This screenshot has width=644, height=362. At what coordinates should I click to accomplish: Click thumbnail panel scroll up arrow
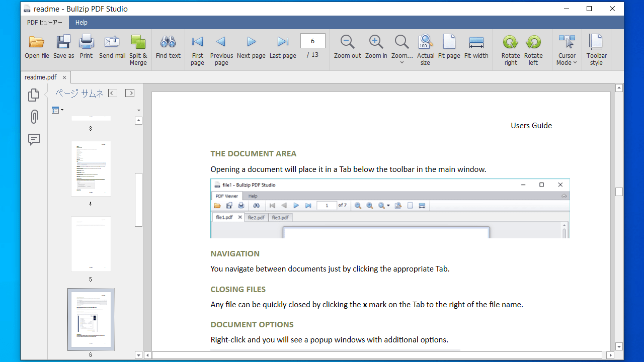[139, 121]
